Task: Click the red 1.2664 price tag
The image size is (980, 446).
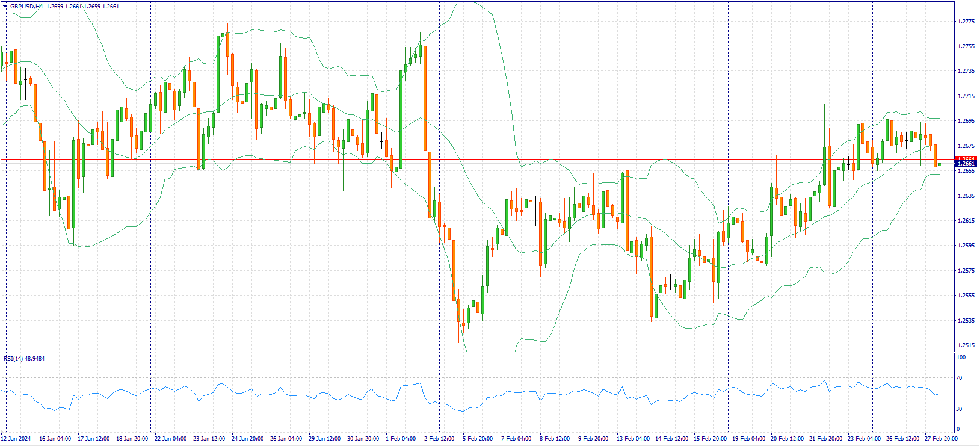Action: coord(966,159)
